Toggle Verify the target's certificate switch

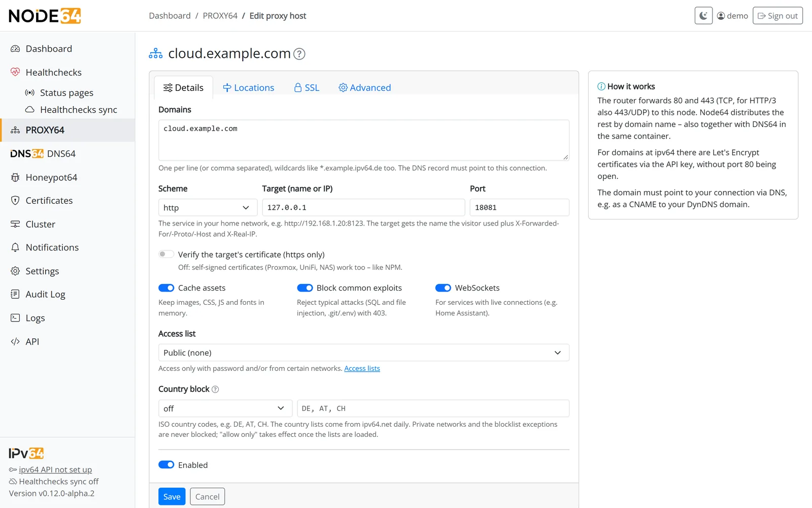166,254
